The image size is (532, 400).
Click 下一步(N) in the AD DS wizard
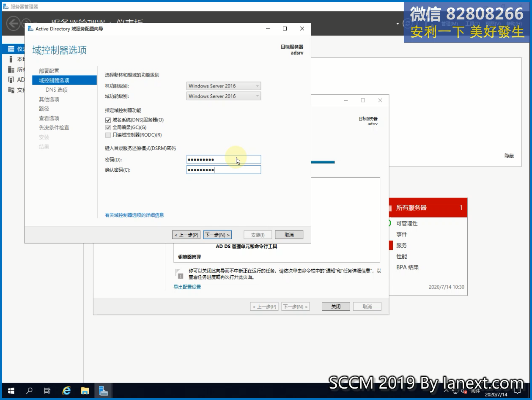(217, 235)
